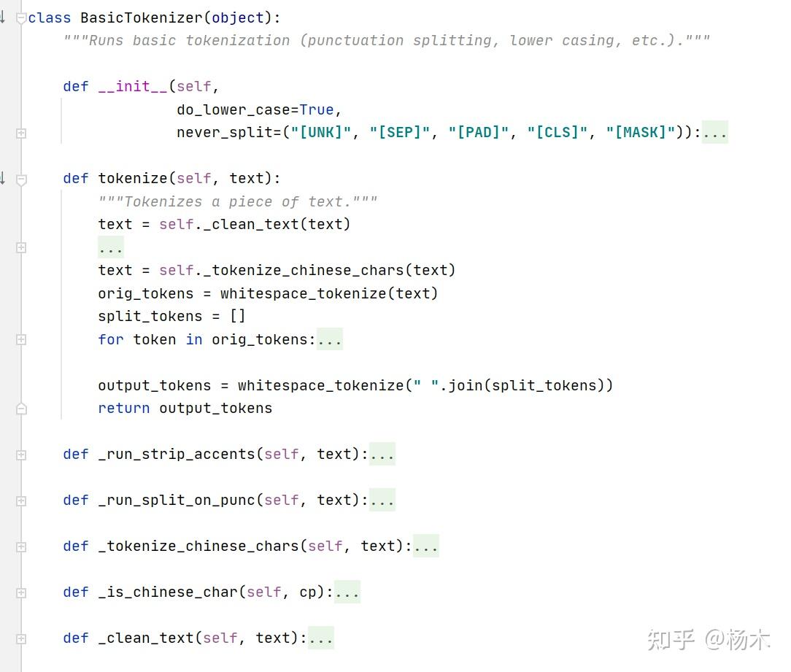Expand the _clean_text definition fold icon
This screenshot has width=791, height=672.
[x=21, y=638]
